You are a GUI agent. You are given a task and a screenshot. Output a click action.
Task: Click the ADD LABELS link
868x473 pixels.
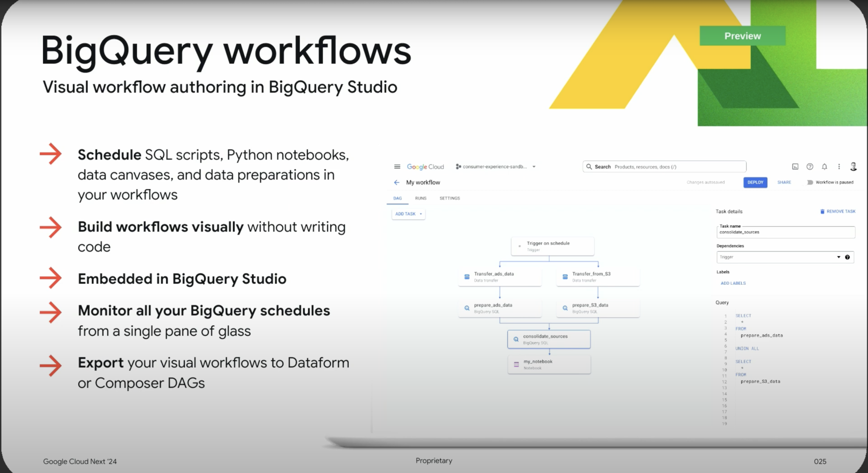[733, 283]
